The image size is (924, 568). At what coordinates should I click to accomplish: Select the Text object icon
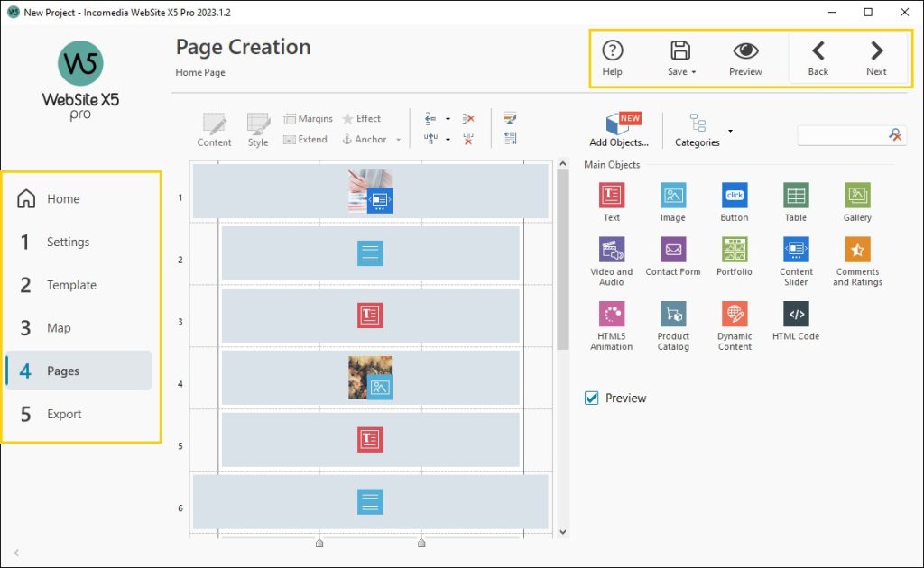point(611,196)
